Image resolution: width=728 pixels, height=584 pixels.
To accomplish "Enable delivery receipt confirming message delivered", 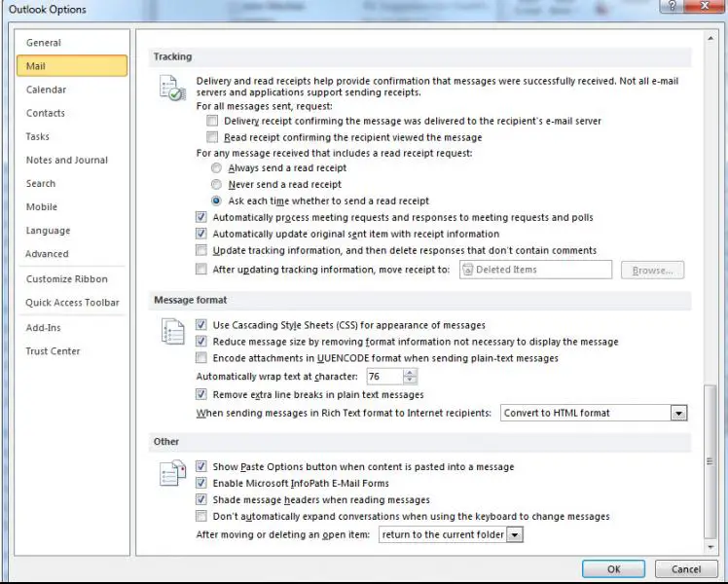I will [212, 121].
